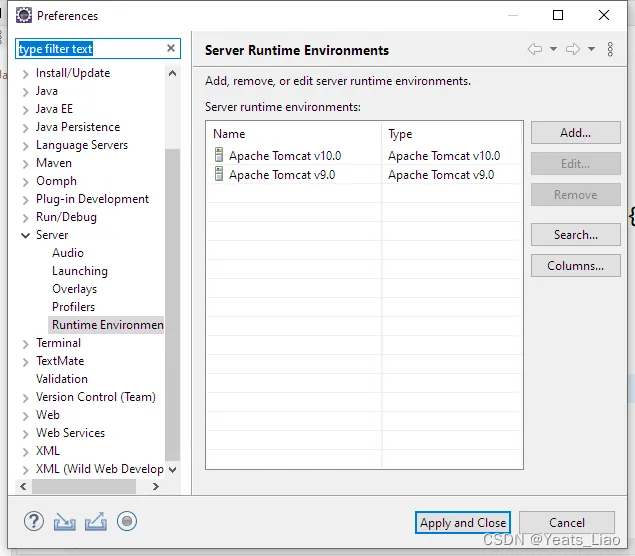Viewport: 635px width, 556px height.
Task: Click the Remove button
Action: point(575,195)
